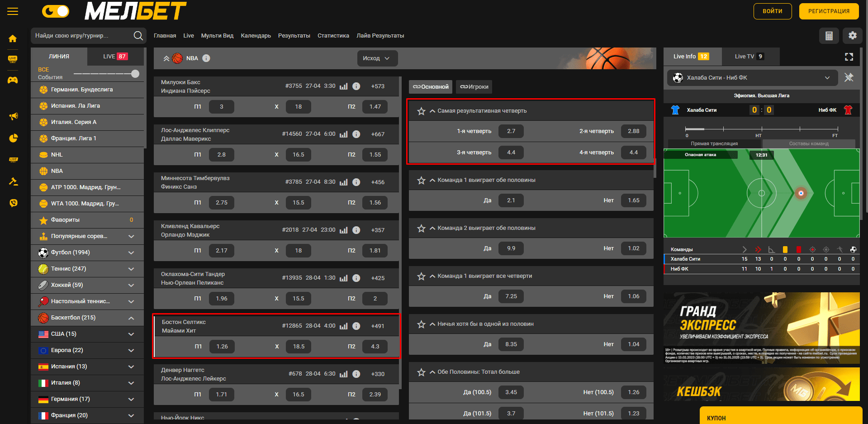
Task: Open the ГРАНД ЭКСПРЕСС promo banner
Action: pyautogui.click(x=762, y=328)
